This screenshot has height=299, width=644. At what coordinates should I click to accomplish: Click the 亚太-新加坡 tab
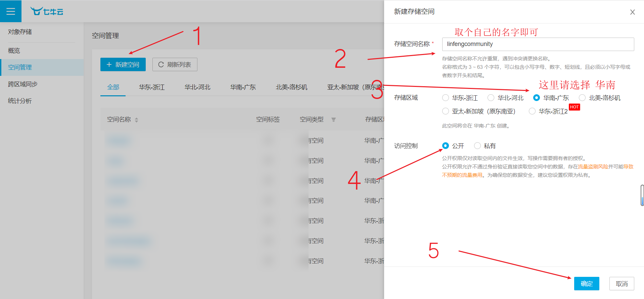click(x=355, y=87)
